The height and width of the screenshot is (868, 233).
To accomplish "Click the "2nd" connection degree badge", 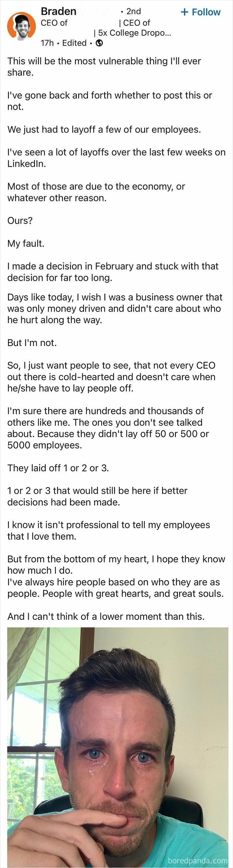I will click(133, 11).
